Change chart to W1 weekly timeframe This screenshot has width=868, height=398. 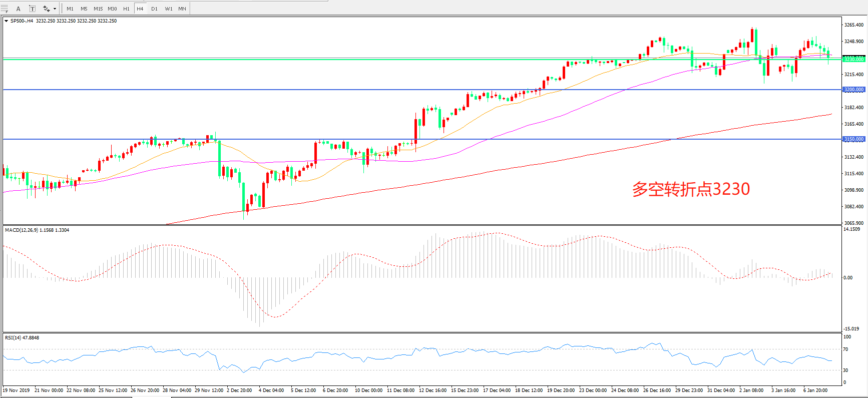tap(169, 9)
